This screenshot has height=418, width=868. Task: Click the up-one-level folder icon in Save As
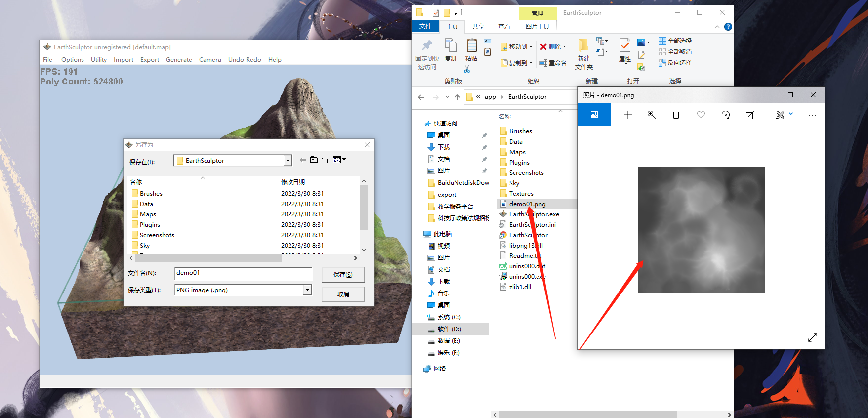(x=314, y=160)
